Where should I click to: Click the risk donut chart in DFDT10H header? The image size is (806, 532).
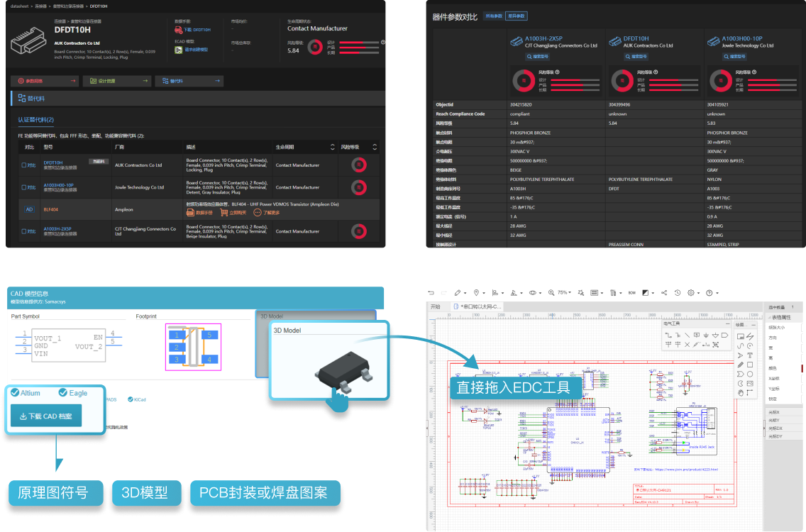314,48
